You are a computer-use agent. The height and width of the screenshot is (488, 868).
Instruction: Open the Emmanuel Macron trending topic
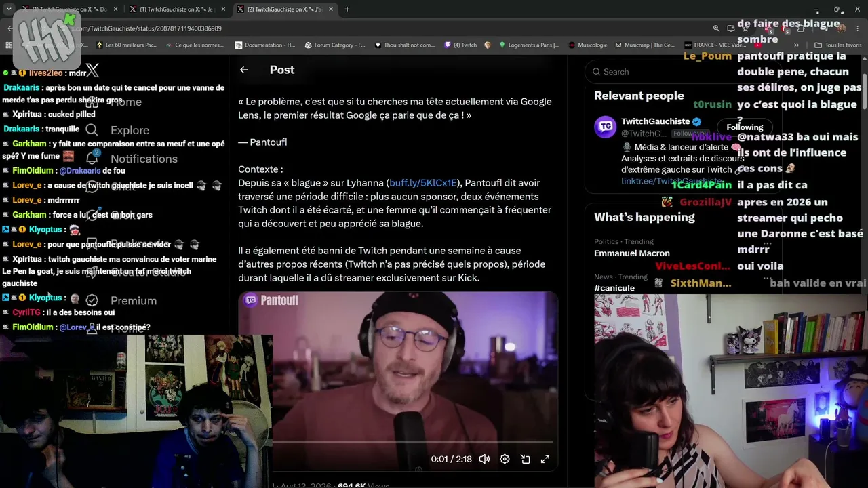(632, 253)
